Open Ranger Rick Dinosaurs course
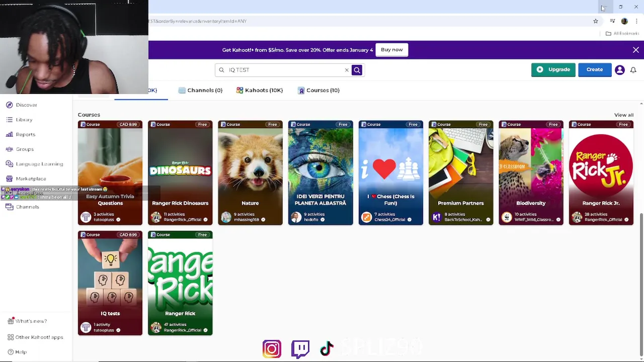Viewport: 644px width, 362px height. [180, 172]
